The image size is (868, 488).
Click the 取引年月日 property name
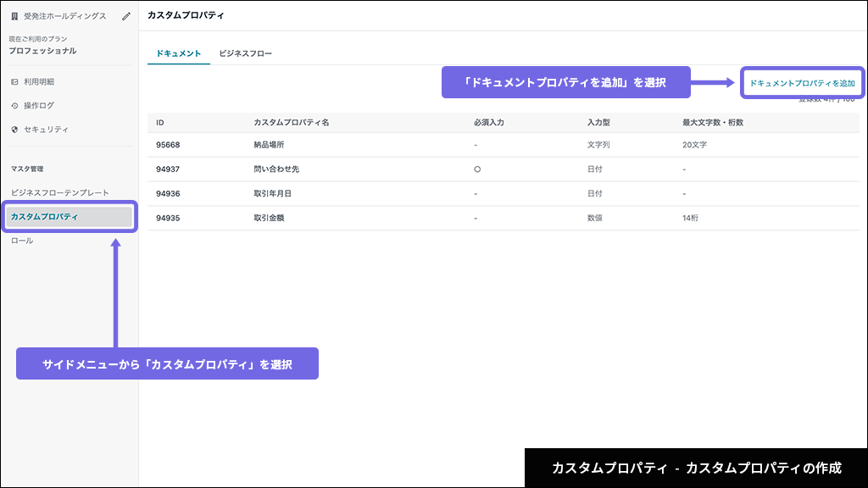(272, 194)
